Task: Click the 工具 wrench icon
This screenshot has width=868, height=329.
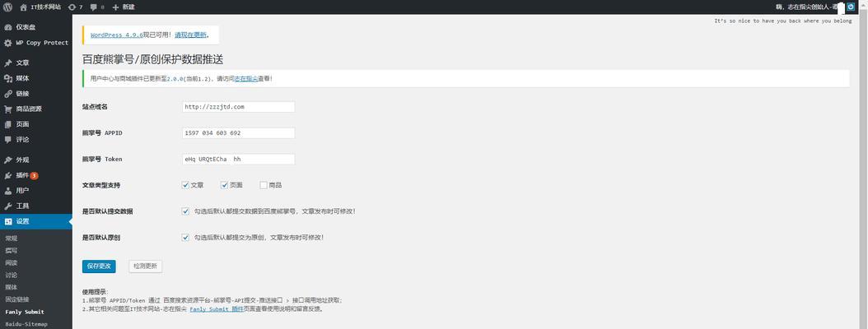Action: pos(7,206)
